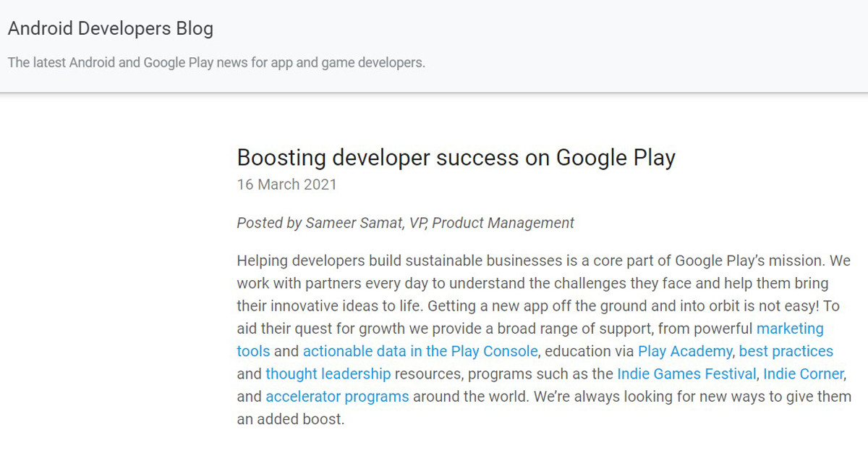868x456 pixels.
Task: Click 'VP, Product Management' in the byline
Action: (492, 223)
